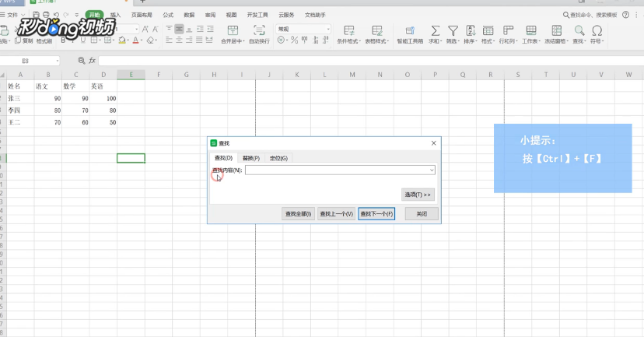
Task: Select middle vertical alignment icon
Action: pyautogui.click(x=179, y=29)
